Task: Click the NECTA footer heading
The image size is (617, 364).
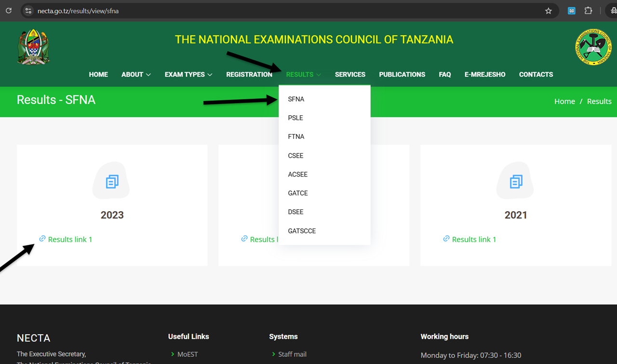Action: coord(33,338)
